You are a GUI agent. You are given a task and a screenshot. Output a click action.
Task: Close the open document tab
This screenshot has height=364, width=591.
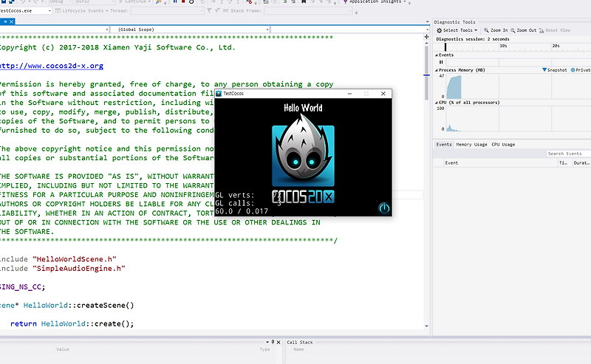[11, 22]
